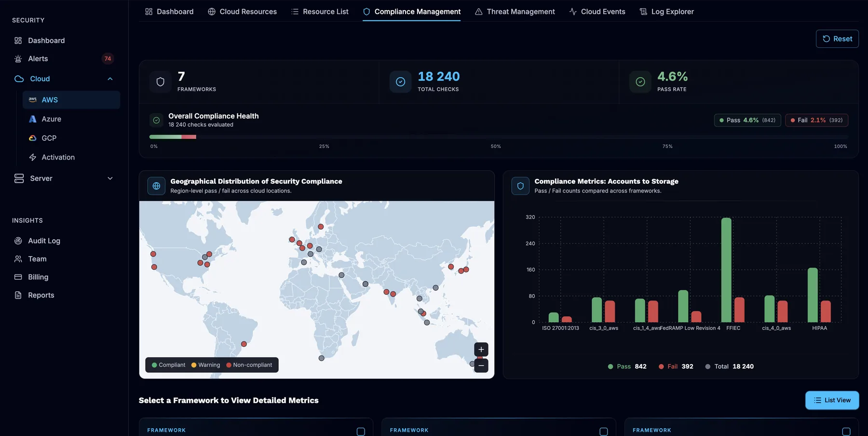This screenshot has width=868, height=436.
Task: Click the Team people icon
Action: click(x=18, y=259)
